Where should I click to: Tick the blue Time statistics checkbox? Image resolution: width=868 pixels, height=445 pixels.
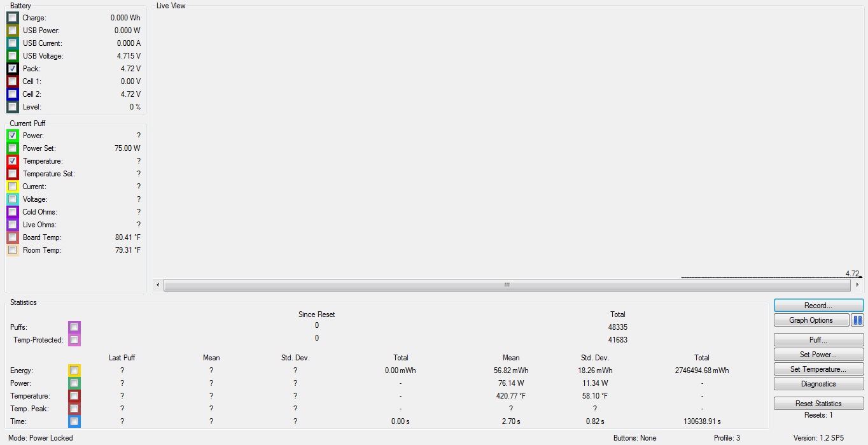(74, 421)
